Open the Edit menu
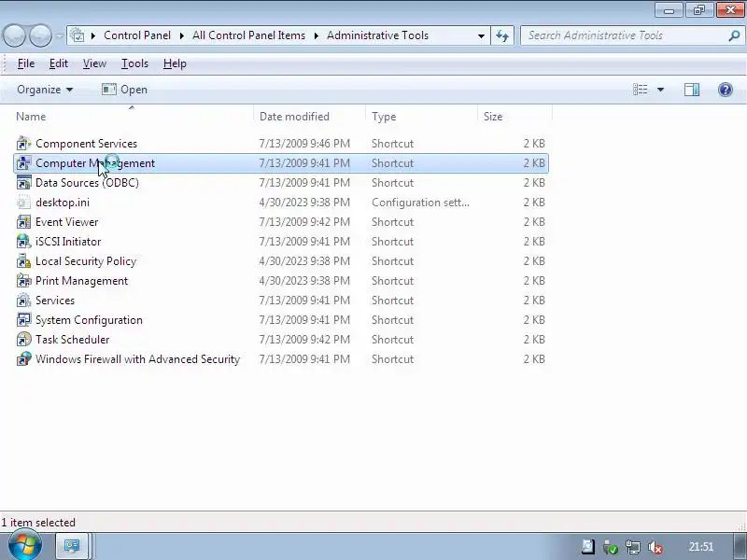Screen dimensions: 747x560 59,63
